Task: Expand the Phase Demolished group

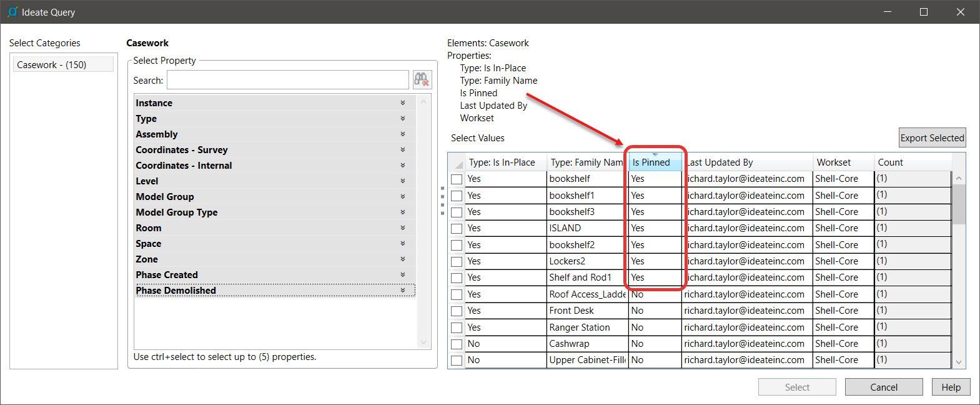Action: coord(403,290)
